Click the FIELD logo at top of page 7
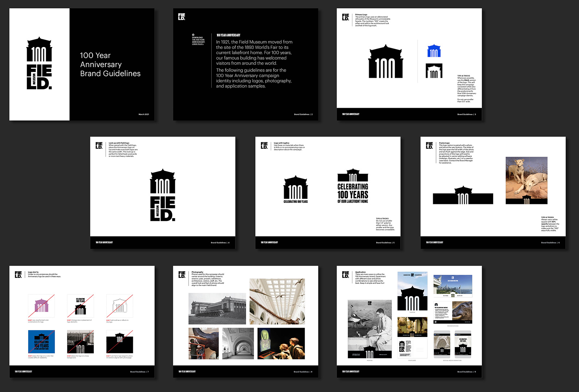This screenshot has width=579, height=392. click(18, 274)
